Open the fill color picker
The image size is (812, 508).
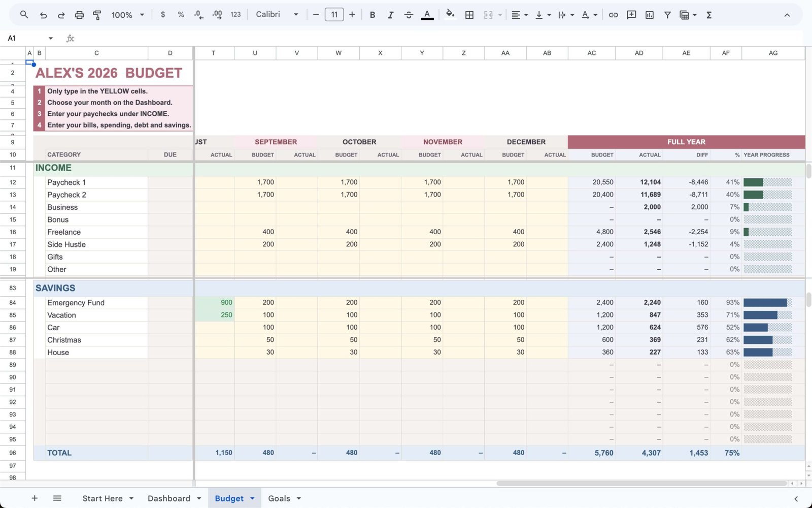pos(450,15)
